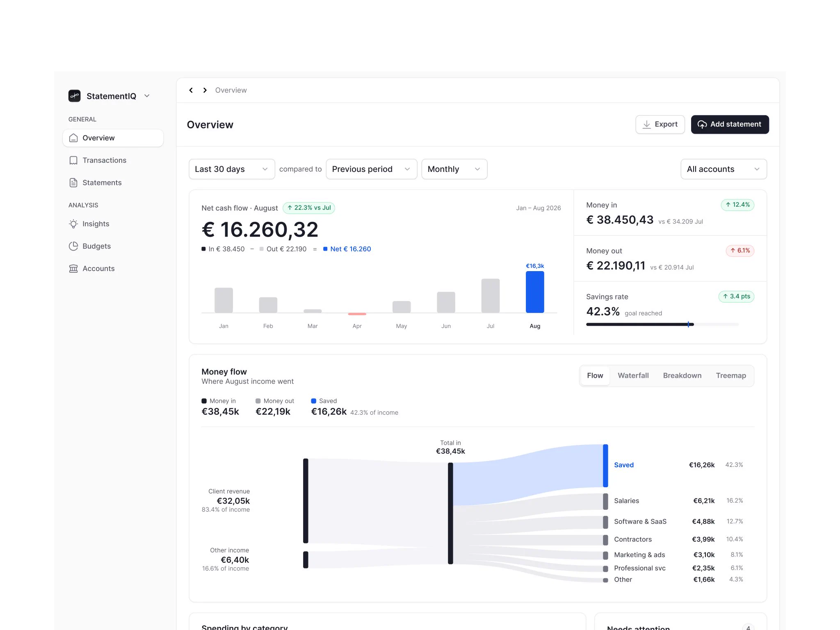Open the Monthly interval dropdown
This screenshot has width=840, height=630.
pos(454,169)
